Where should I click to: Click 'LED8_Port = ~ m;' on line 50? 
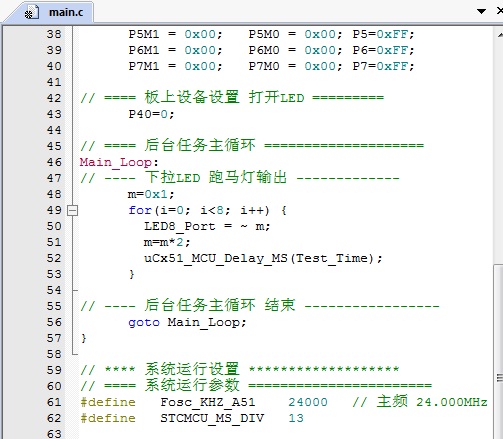click(207, 226)
